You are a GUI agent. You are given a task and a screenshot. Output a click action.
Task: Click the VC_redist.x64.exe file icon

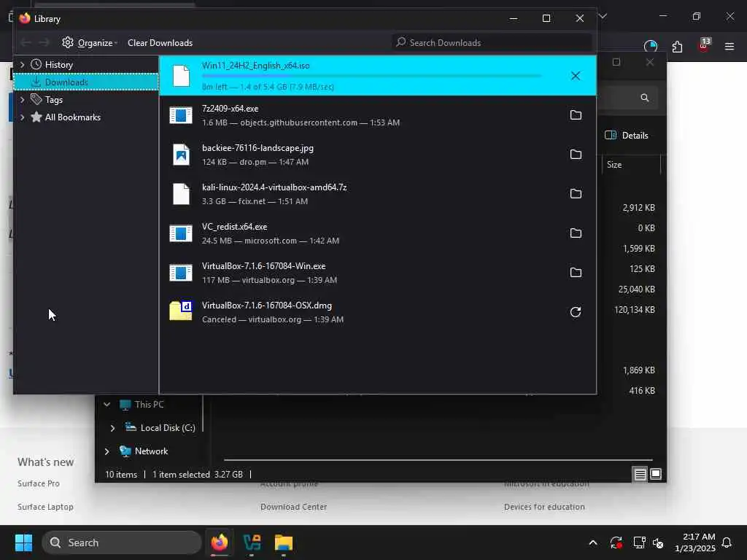181,233
